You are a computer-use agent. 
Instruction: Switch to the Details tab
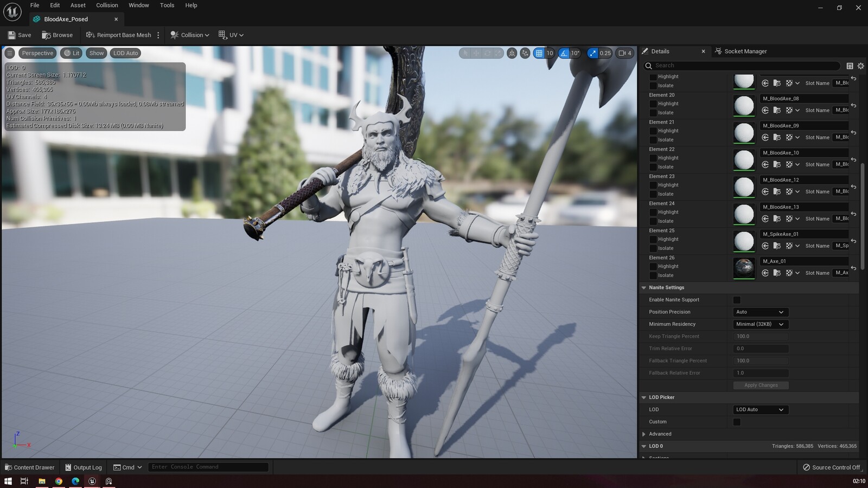pos(660,52)
